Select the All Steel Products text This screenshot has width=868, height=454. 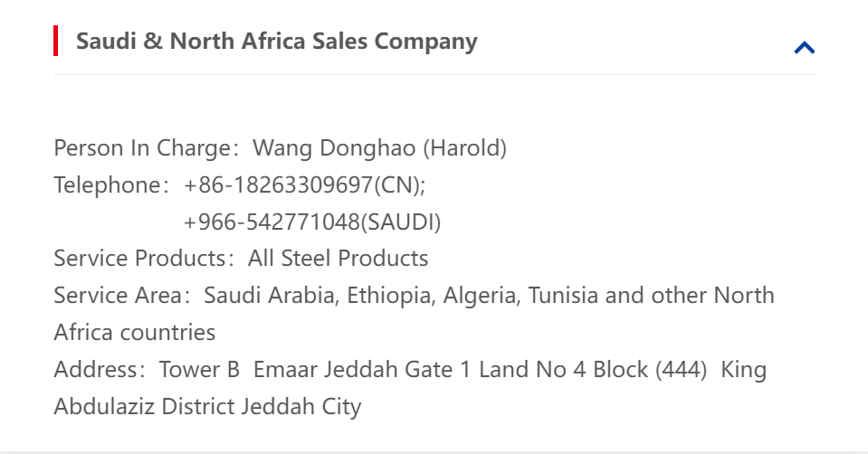[x=338, y=260]
